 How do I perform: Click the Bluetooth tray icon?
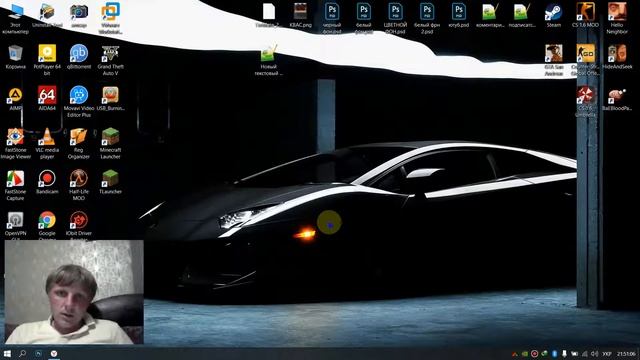coord(554,354)
